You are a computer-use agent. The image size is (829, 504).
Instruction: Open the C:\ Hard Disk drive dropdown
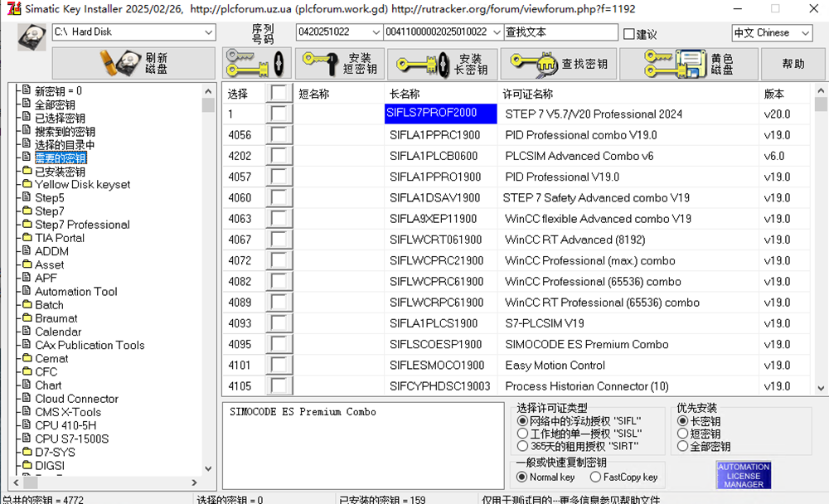click(x=208, y=32)
